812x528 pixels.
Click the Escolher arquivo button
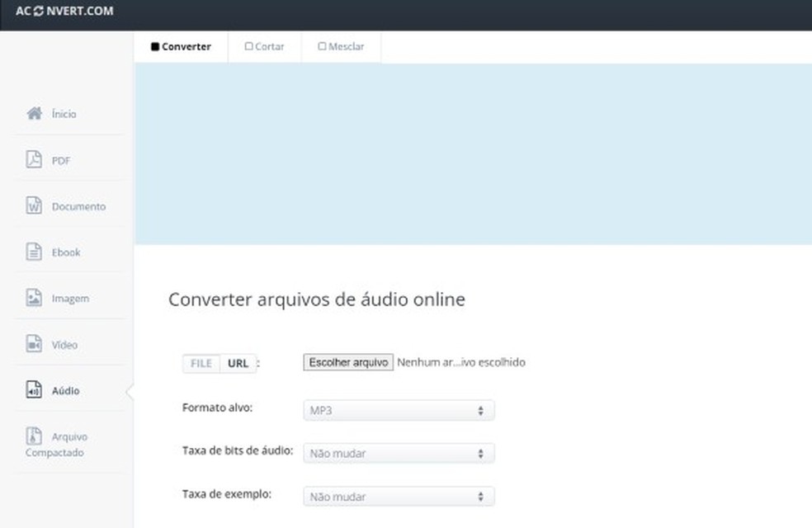click(x=347, y=362)
